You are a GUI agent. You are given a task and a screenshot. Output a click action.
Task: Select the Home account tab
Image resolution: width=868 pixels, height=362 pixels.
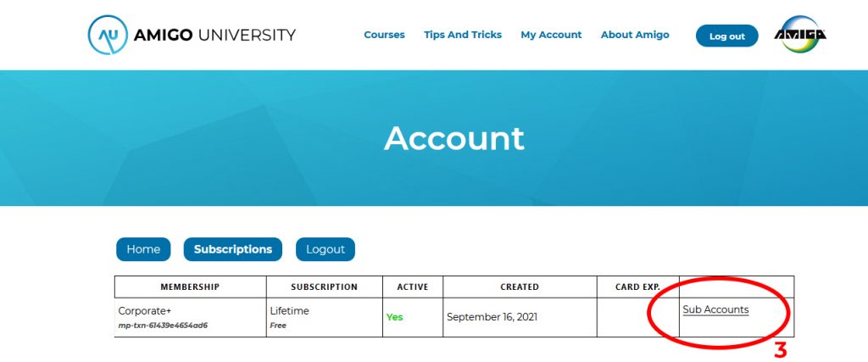(x=143, y=249)
